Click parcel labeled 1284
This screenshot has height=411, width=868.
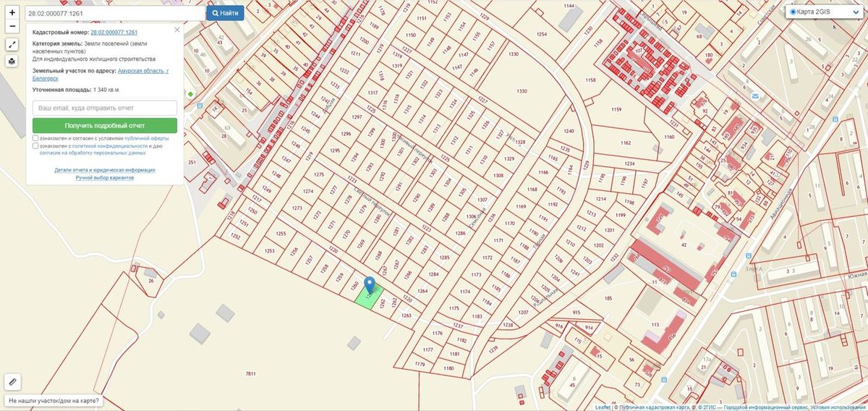[433, 275]
